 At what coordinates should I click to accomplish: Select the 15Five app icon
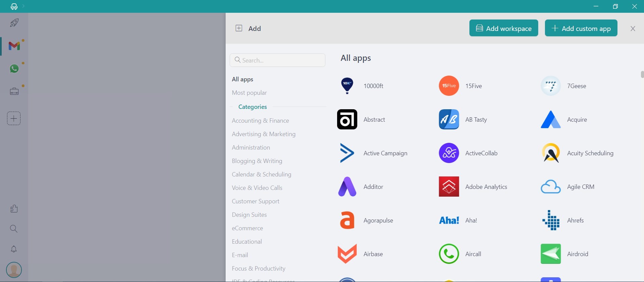point(449,86)
